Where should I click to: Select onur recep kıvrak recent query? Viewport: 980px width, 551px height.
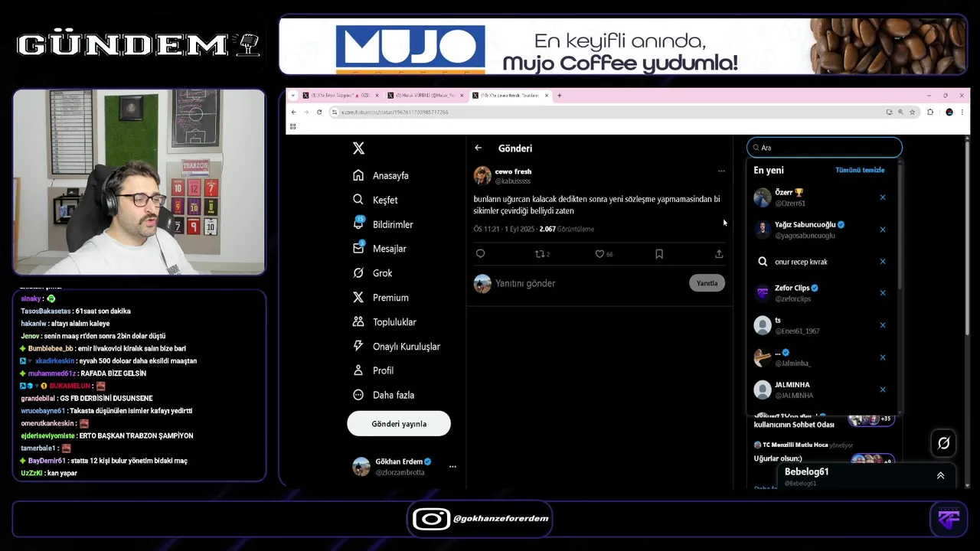(x=821, y=262)
